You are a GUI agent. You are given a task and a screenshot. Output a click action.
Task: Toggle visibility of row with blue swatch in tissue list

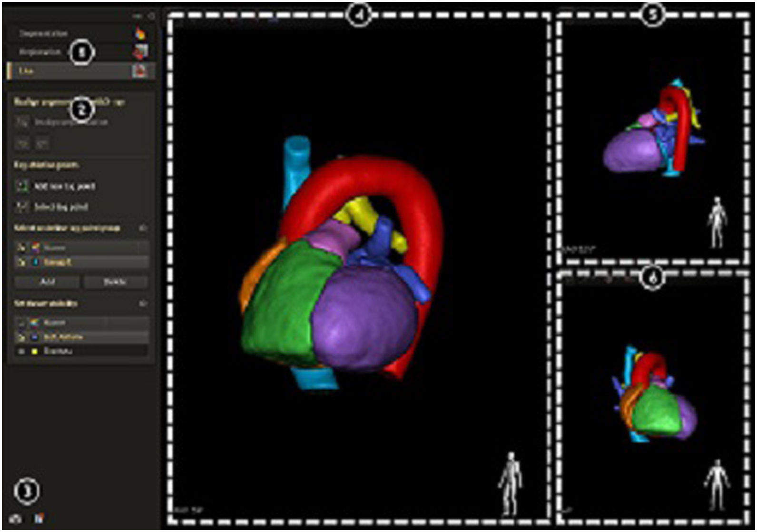[x=21, y=337]
